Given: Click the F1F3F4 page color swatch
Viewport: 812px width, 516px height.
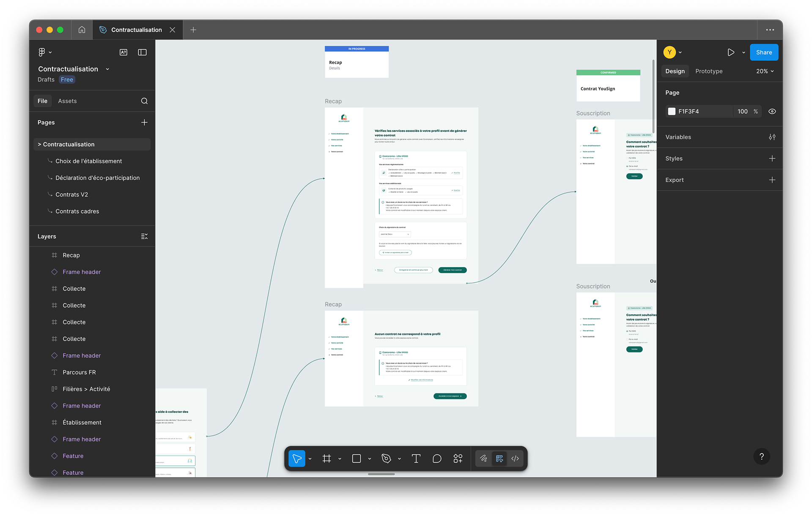Looking at the screenshot, I should (x=672, y=112).
